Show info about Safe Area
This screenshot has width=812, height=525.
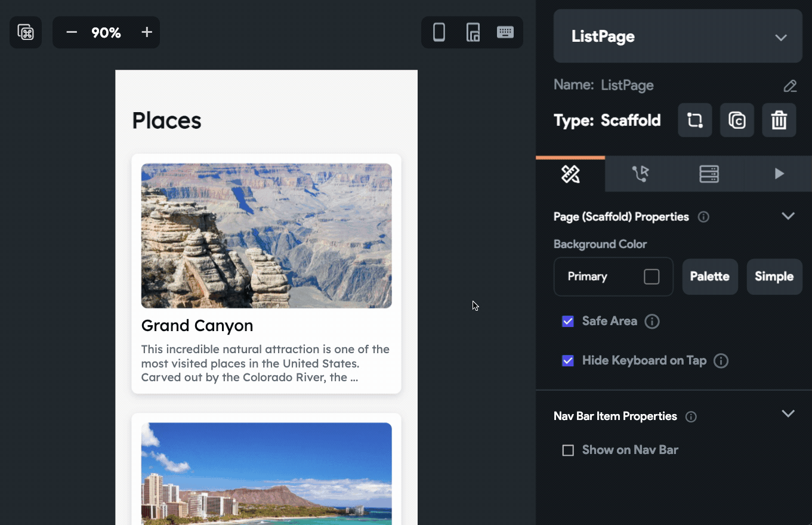coord(652,322)
